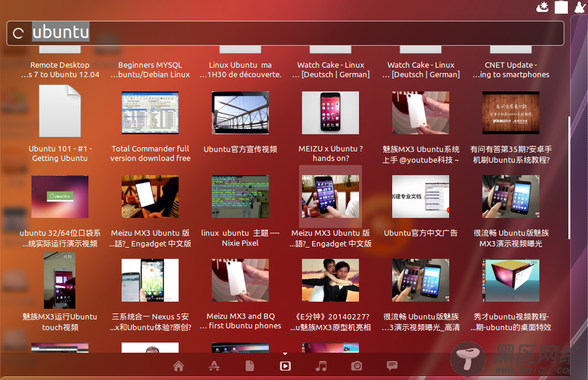Image resolution: width=588 pixels, height=380 pixels.
Task: Click the 'Ubuntu 101 - #1 - Getting Ubuntu' title
Action: pyautogui.click(x=60, y=153)
